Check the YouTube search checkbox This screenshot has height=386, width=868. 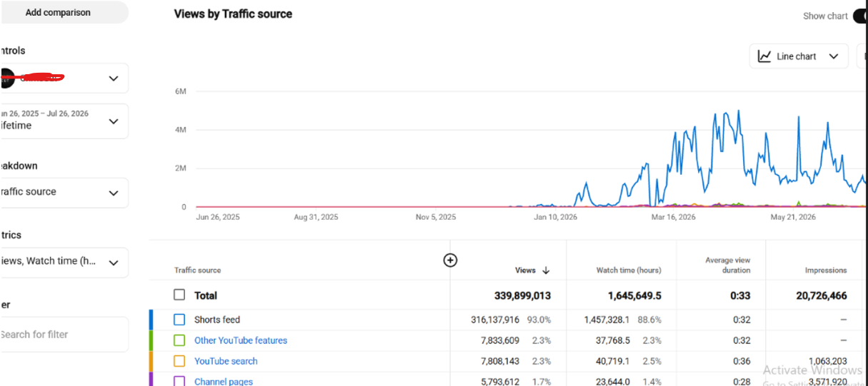coord(179,361)
